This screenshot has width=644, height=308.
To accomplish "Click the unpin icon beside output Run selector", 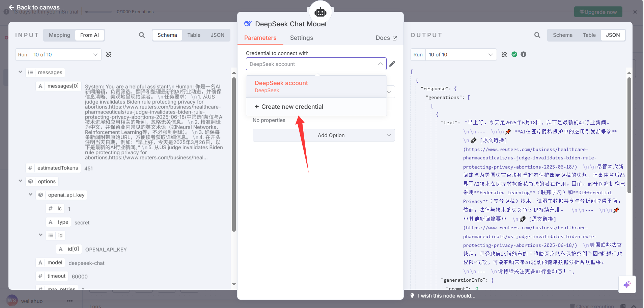I will click(x=504, y=55).
